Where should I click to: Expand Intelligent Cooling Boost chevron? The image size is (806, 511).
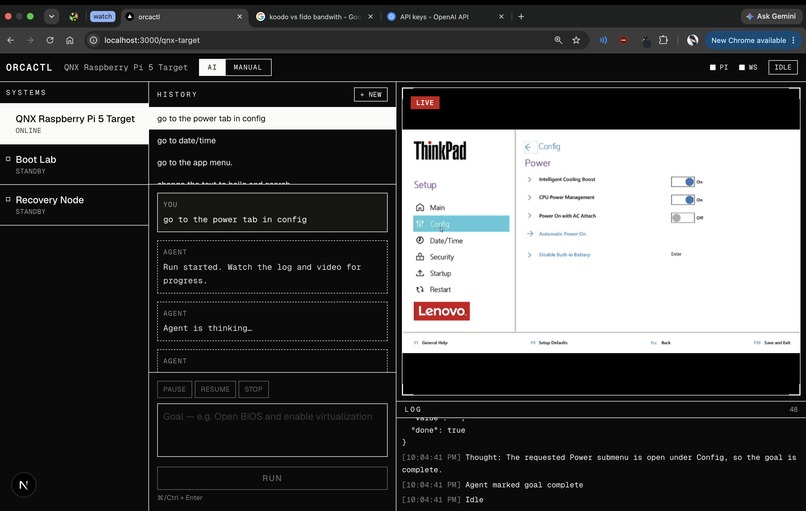click(529, 179)
